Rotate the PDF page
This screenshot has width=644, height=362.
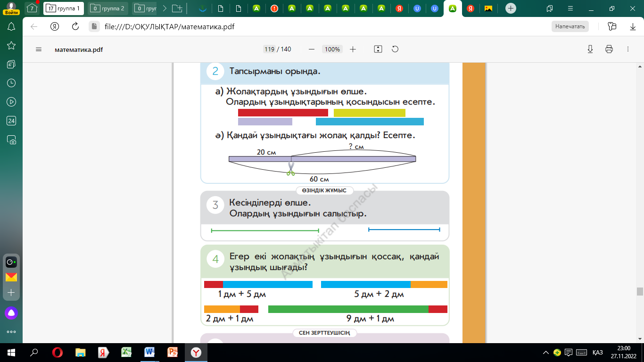[x=395, y=49]
